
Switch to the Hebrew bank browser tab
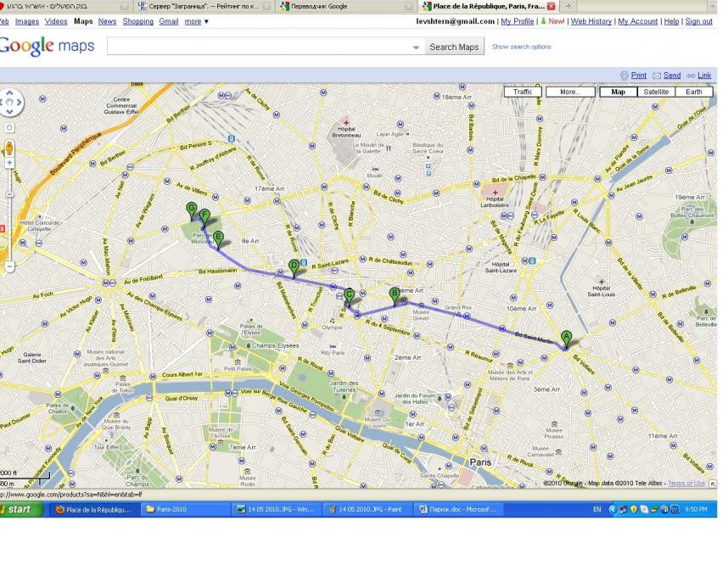tap(65, 7)
